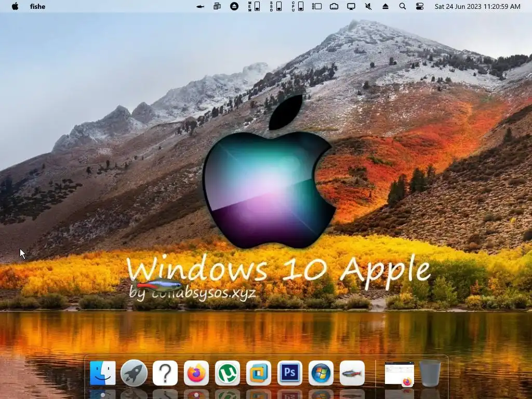Click the circled eject icon in menu bar
Image resolution: width=532 pixels, height=399 pixels.
(x=234, y=6)
